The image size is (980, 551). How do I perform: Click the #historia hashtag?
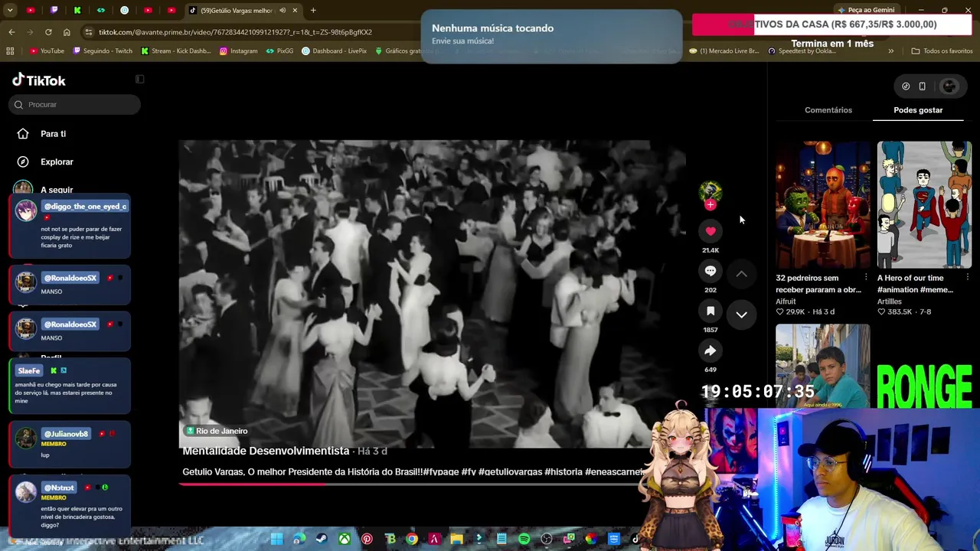coord(563,472)
